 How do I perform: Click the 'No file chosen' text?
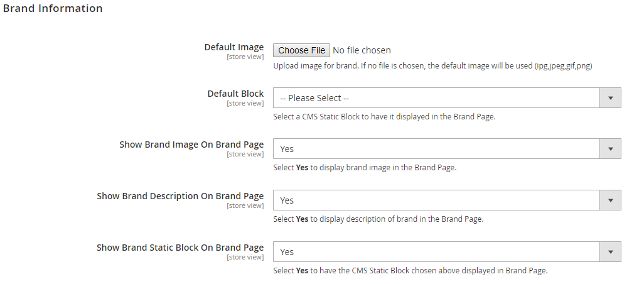click(362, 50)
